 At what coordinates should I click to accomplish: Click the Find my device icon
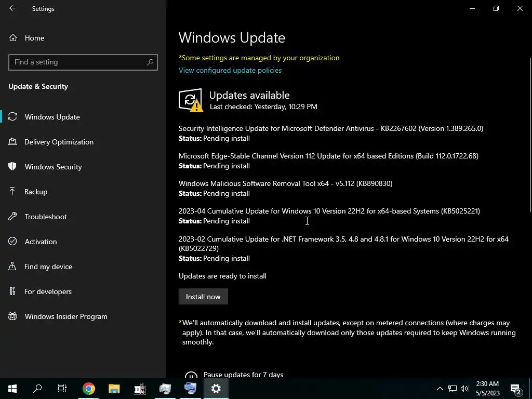(x=12, y=267)
